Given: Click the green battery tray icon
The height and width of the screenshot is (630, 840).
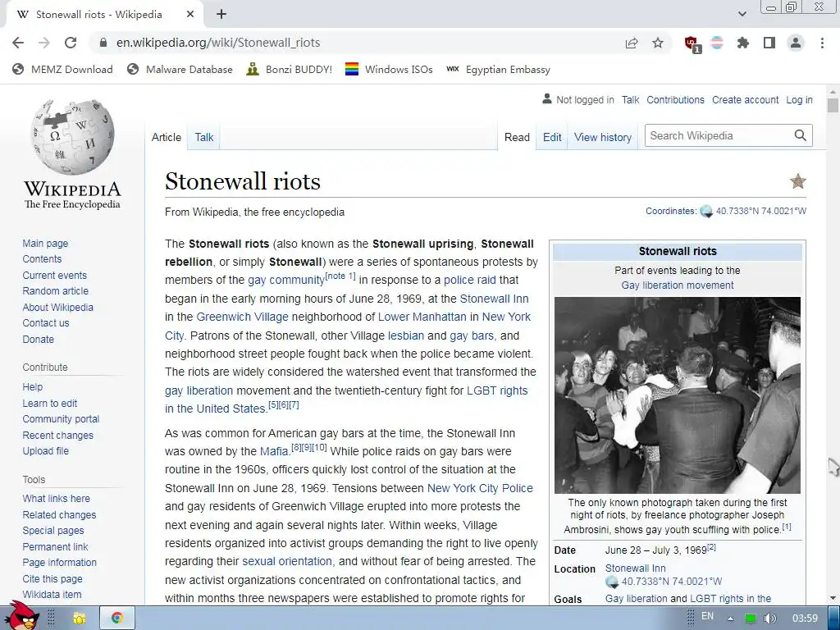Looking at the screenshot, I should pos(751,619).
